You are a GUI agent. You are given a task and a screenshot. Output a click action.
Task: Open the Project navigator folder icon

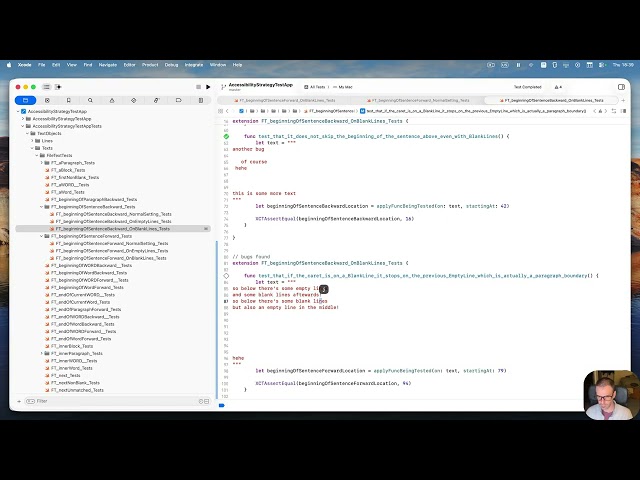[x=21, y=100]
